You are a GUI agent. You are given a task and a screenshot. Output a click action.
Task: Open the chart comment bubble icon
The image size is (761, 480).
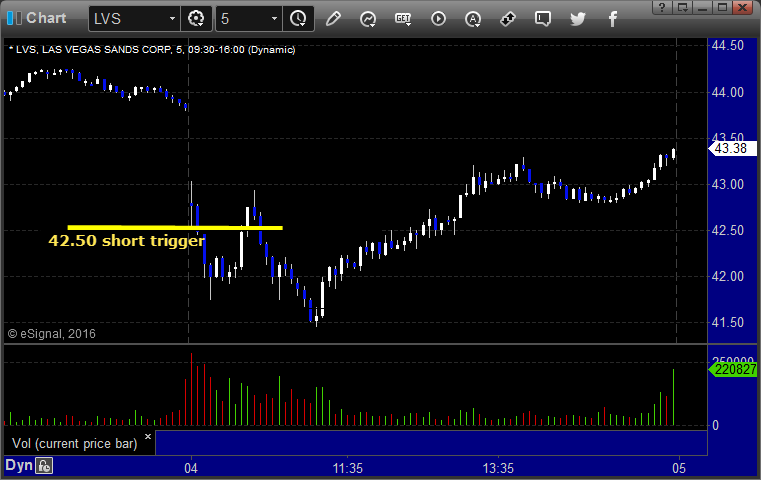click(x=543, y=19)
